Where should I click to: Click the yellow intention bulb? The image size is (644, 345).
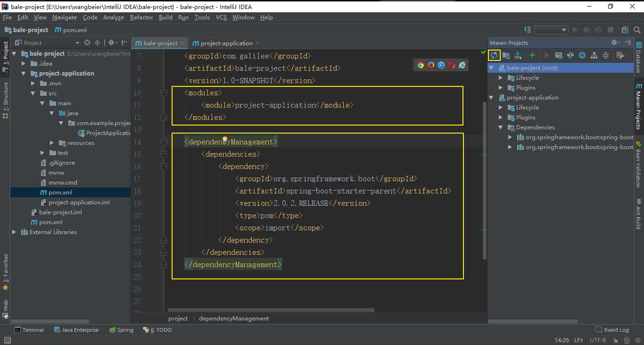225,139
